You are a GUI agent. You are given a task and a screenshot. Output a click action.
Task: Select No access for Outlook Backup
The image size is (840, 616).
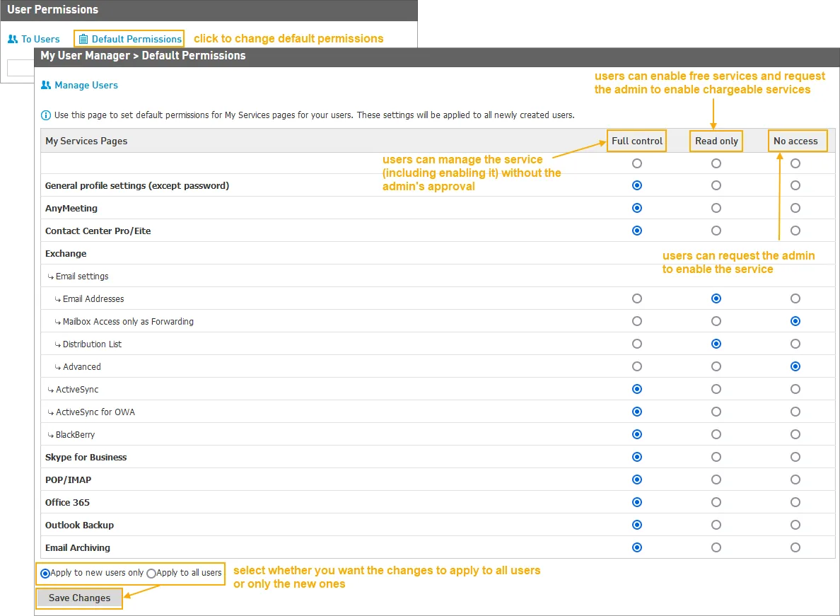(x=795, y=524)
